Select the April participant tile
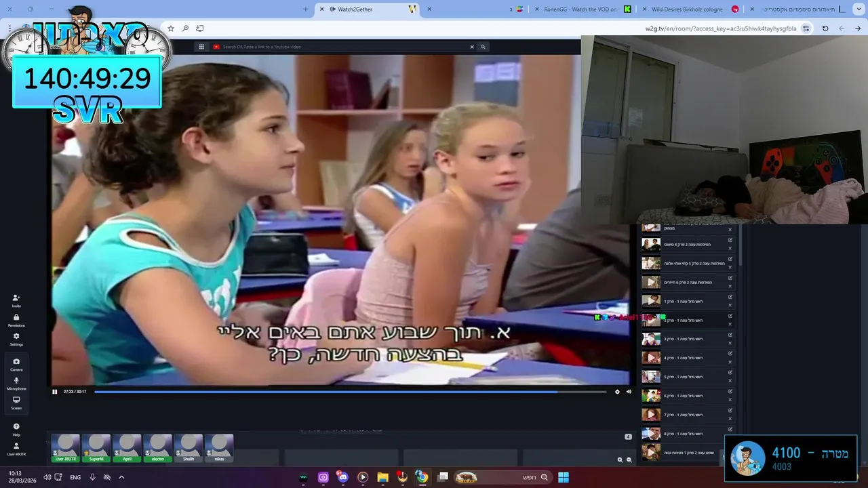 (x=127, y=449)
